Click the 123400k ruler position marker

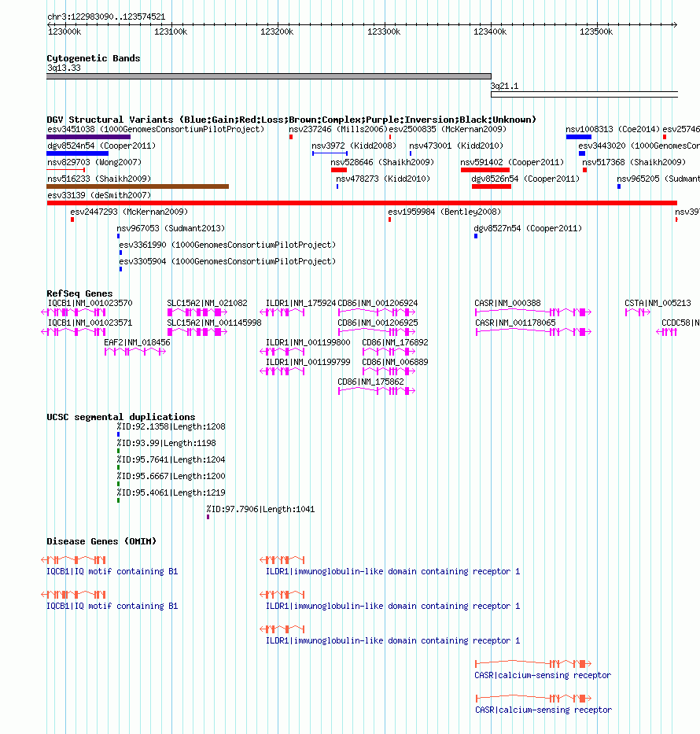(490, 31)
